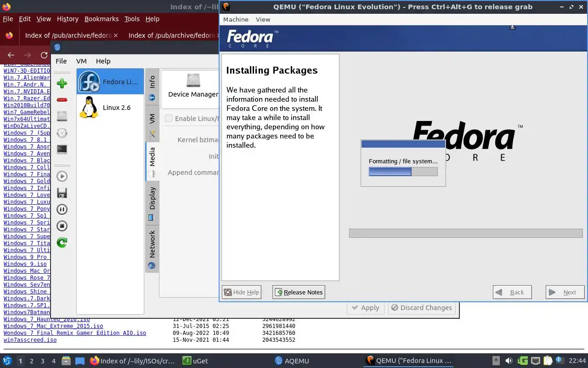
Task: Click the clipboard tray icon
Action: (548, 361)
